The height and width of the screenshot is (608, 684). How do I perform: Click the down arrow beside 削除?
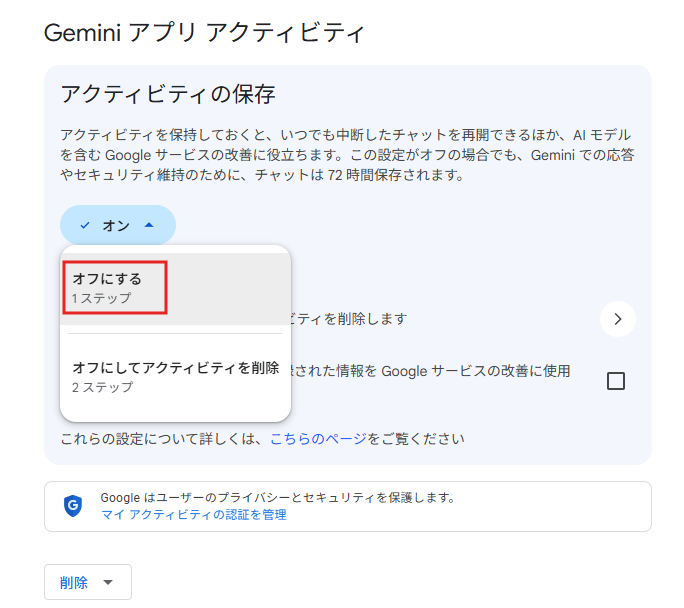pos(109,583)
